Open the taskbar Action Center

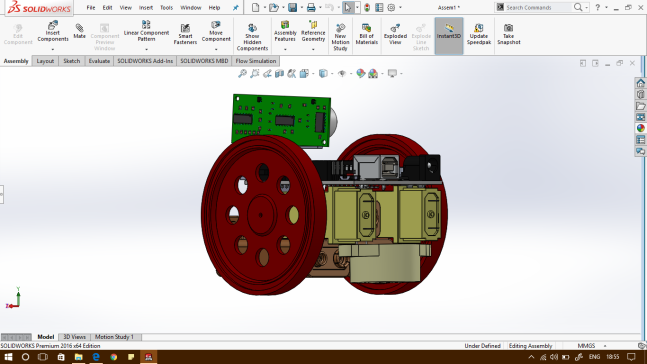tap(631, 357)
